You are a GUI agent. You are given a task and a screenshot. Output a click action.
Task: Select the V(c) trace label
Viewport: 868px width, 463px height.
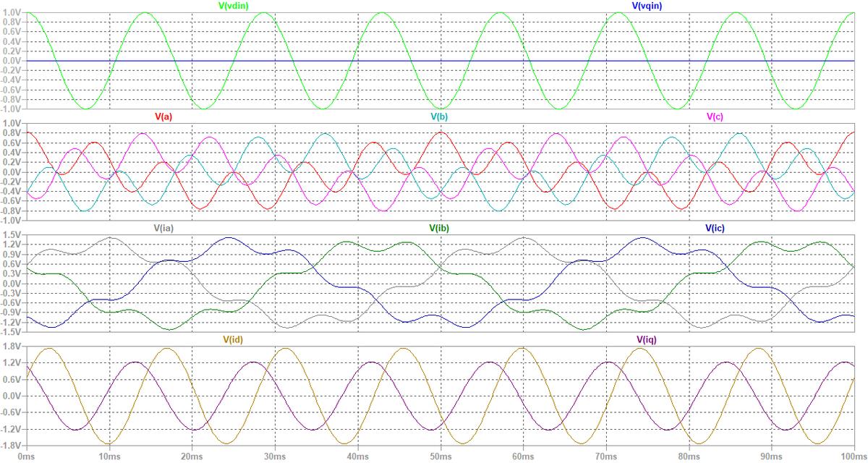pos(716,116)
